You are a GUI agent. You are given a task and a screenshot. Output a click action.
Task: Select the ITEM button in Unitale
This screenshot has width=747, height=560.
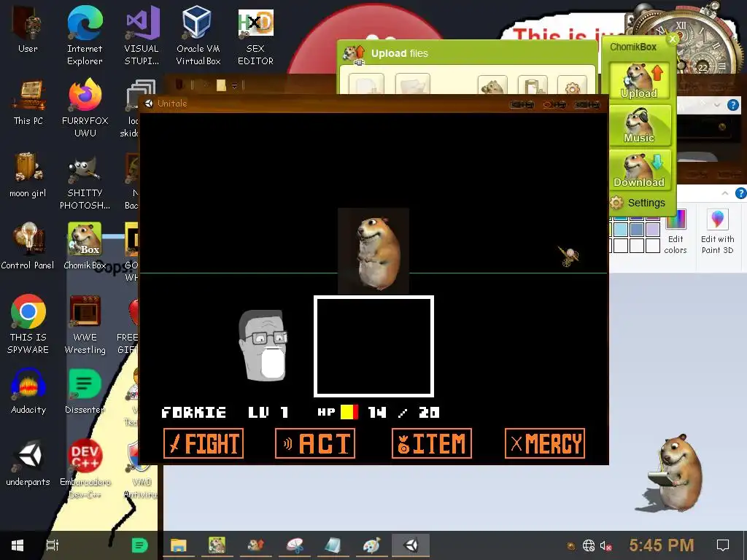coord(432,443)
